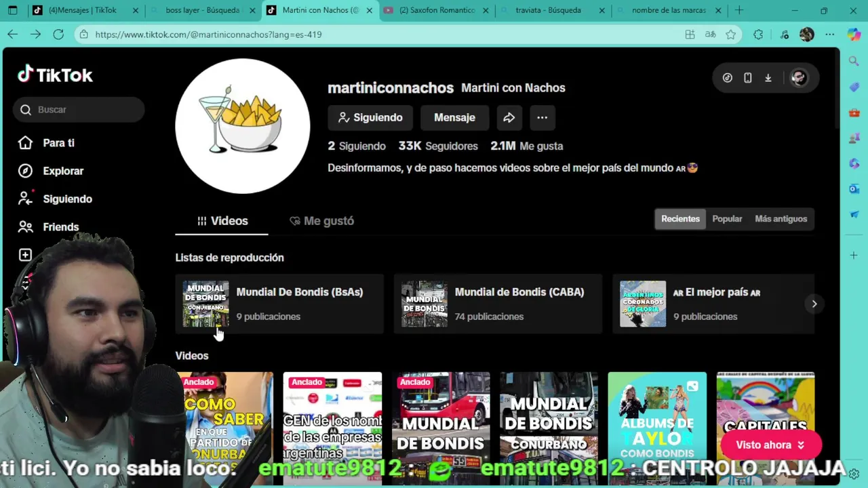The width and height of the screenshot is (868, 488).
Task: Open Outlook icon in Edge sidebar
Action: (x=854, y=189)
